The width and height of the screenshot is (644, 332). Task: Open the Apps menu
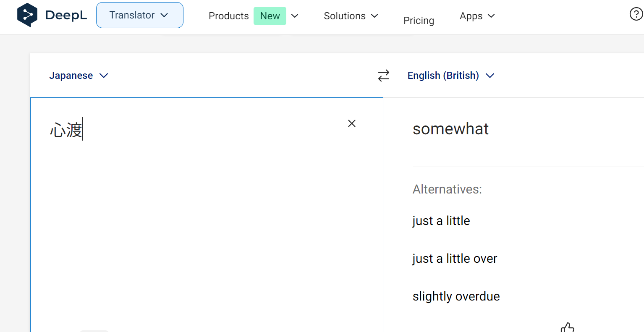477,16
